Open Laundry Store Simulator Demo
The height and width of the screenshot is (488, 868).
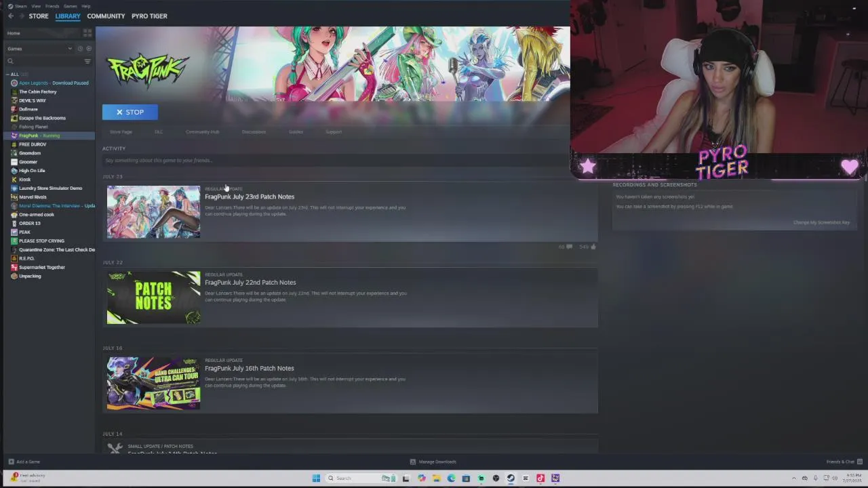(x=50, y=188)
